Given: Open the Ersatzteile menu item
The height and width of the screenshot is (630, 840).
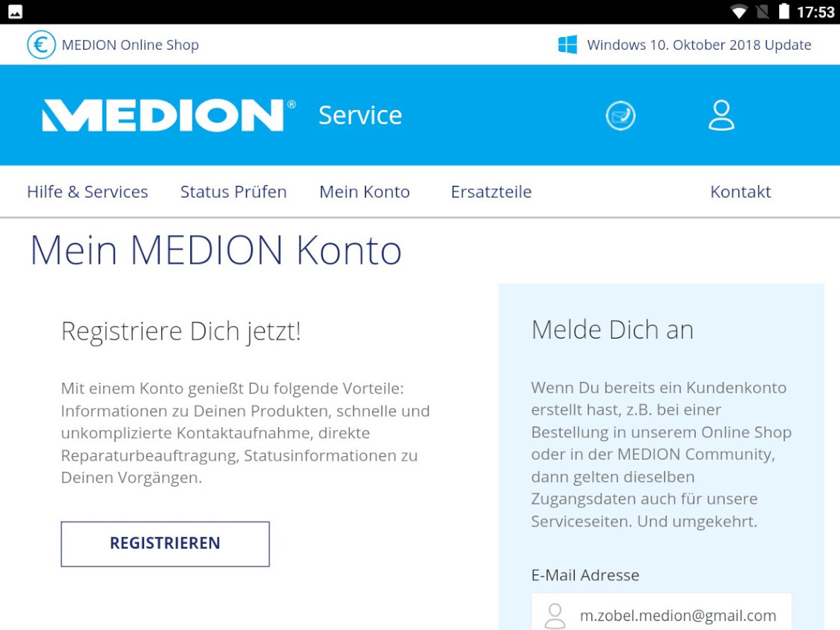Looking at the screenshot, I should click(491, 192).
